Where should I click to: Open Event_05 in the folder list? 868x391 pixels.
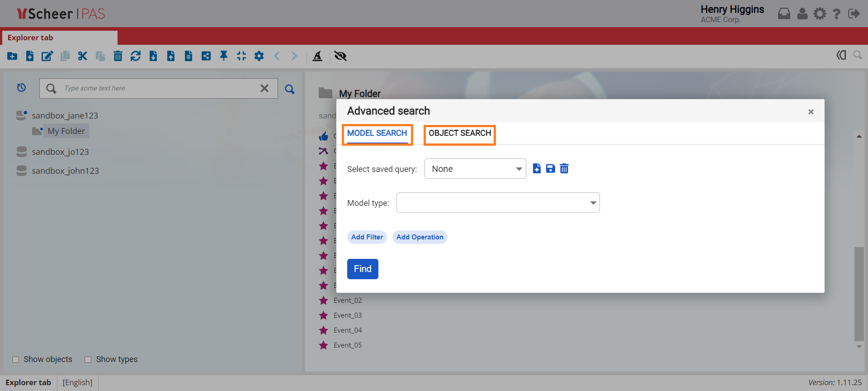[x=348, y=345]
